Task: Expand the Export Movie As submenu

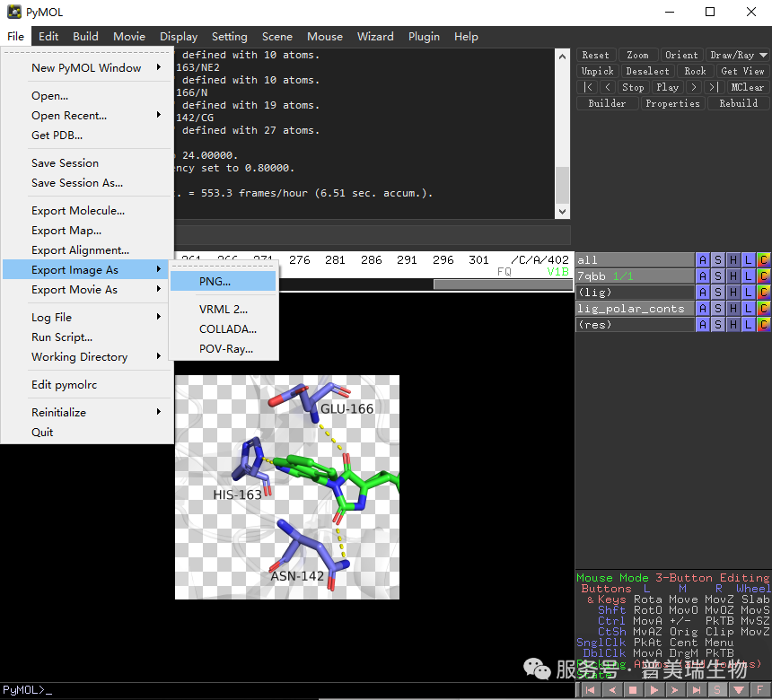Action: (88, 290)
